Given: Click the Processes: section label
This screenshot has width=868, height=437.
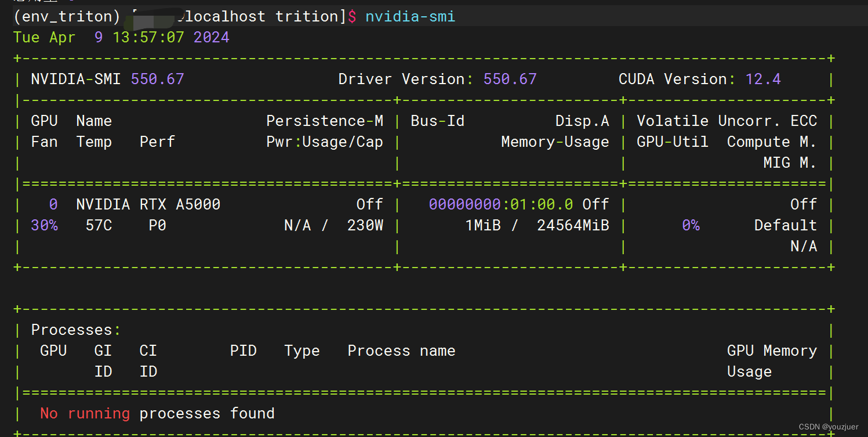Looking at the screenshot, I should (76, 330).
